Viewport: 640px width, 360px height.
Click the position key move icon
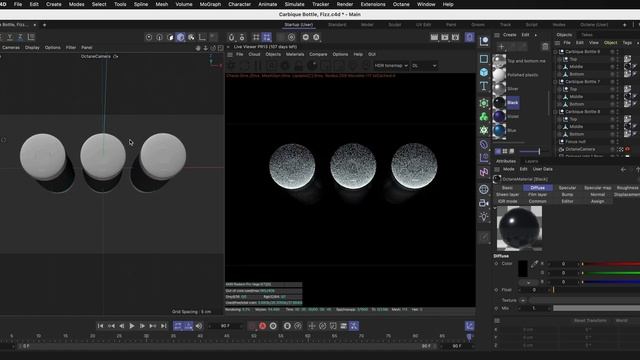312,326
